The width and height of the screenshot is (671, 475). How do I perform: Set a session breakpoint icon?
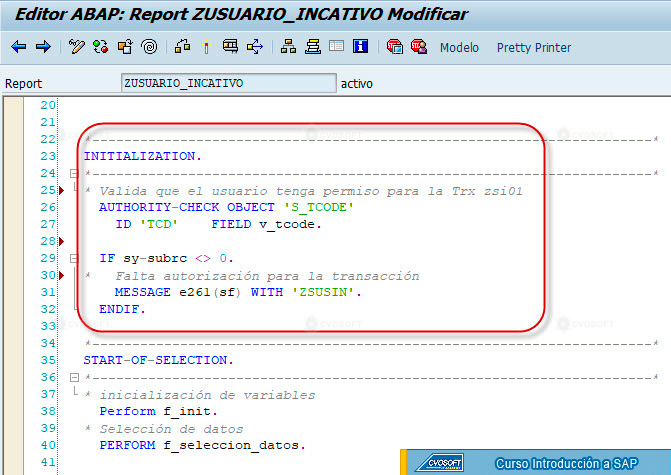point(395,46)
